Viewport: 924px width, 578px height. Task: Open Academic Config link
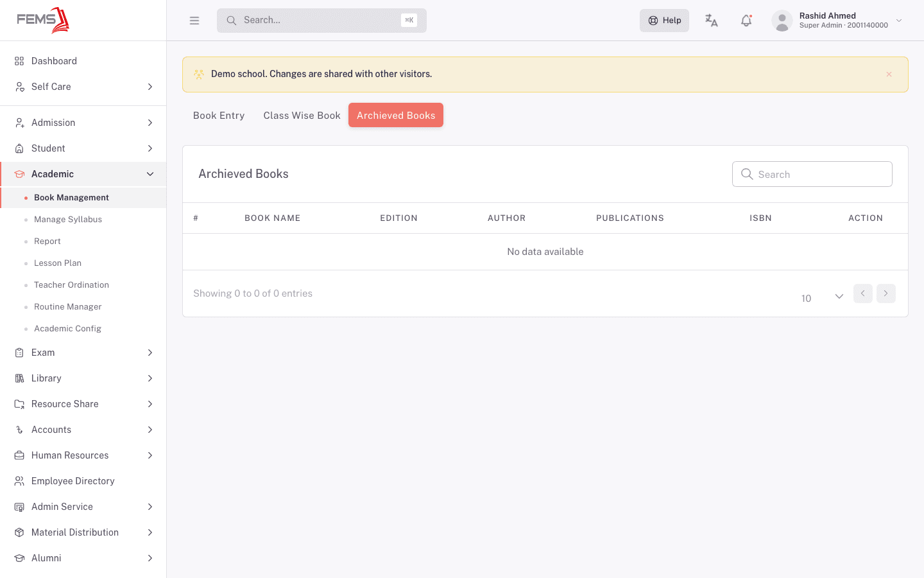(67, 329)
